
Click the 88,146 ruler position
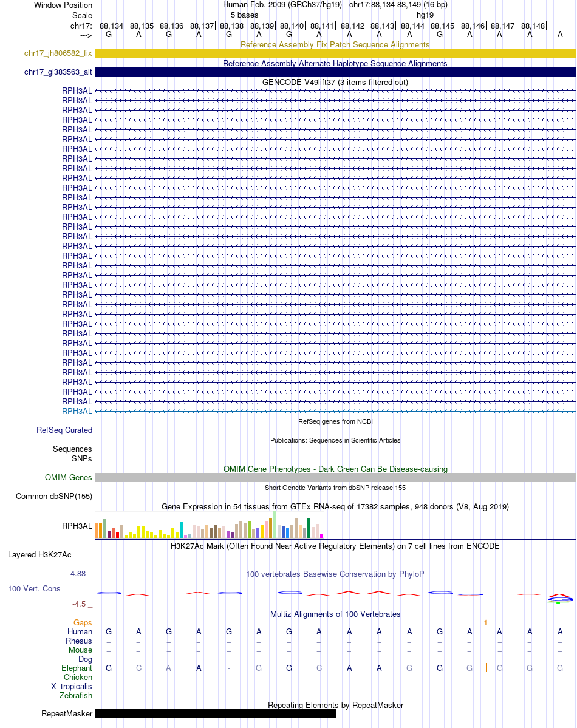pos(472,26)
